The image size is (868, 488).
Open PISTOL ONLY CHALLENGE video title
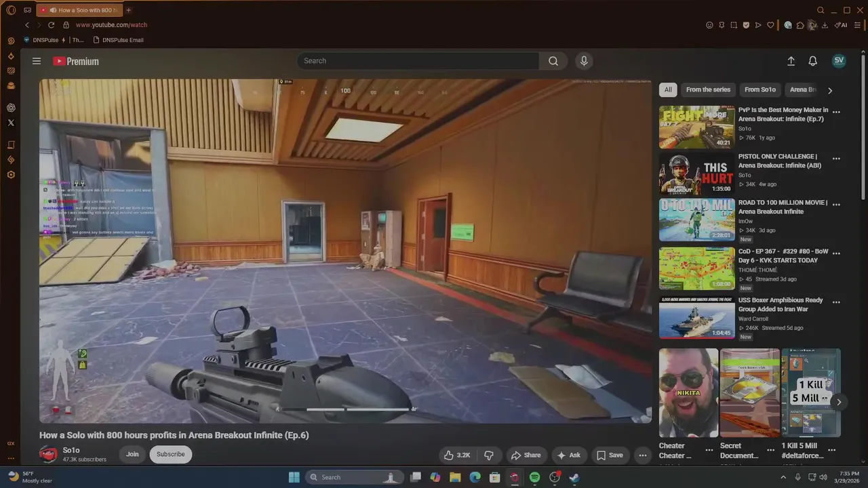780,161
